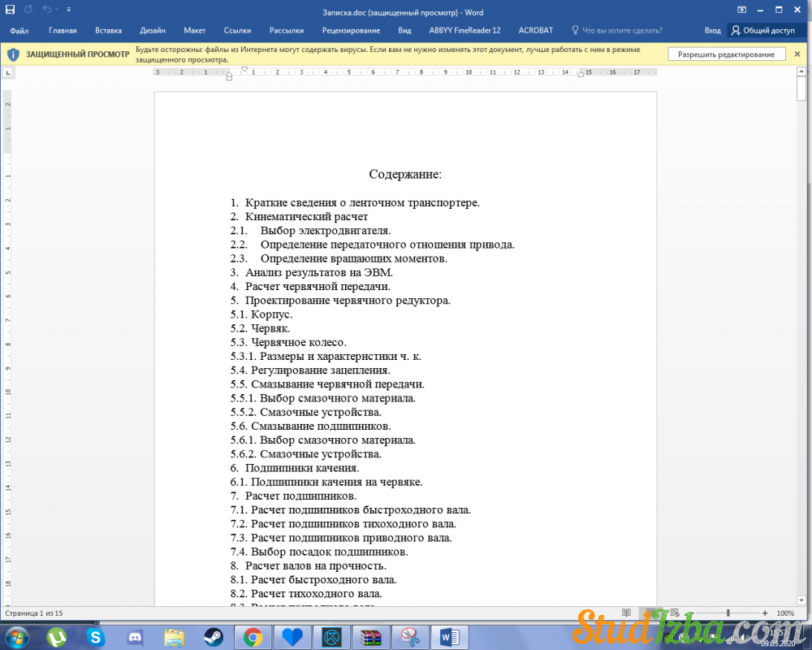Screen dimensions: 812x650
Task: Click line 'Краткие сведения о ленточном транспортере.'
Action: [362, 202]
